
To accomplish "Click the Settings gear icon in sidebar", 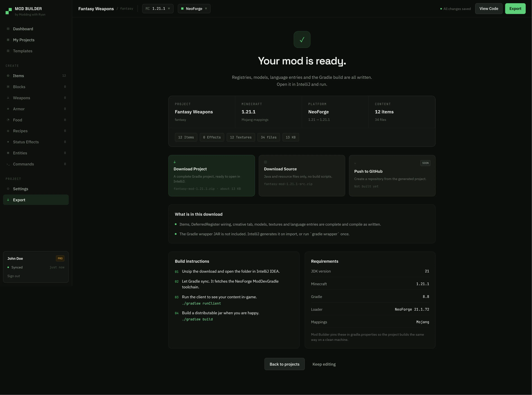I will (8, 189).
